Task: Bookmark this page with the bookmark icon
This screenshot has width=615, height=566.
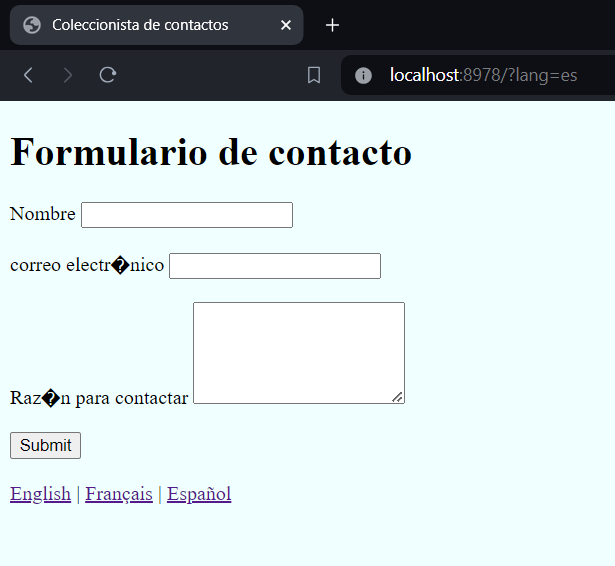Action: coord(314,75)
